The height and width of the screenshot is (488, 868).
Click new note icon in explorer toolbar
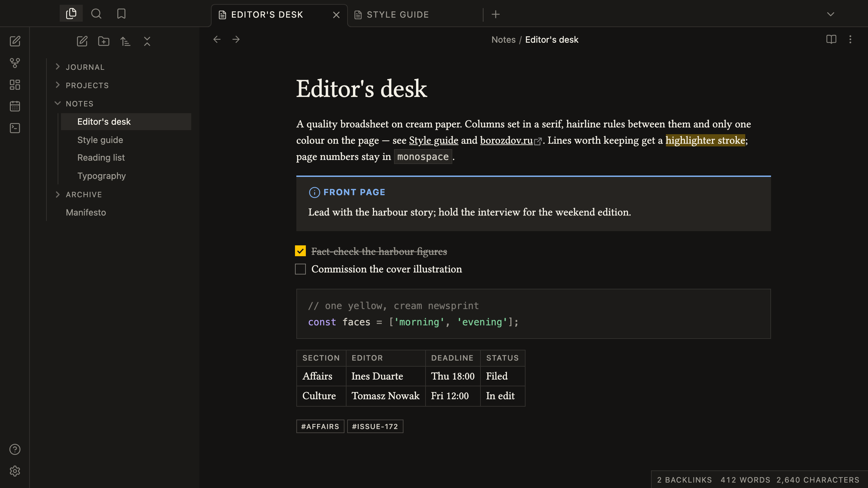pos(82,41)
